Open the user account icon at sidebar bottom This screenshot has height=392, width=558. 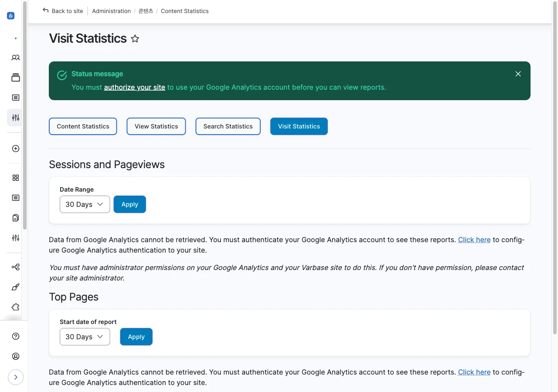(x=15, y=356)
